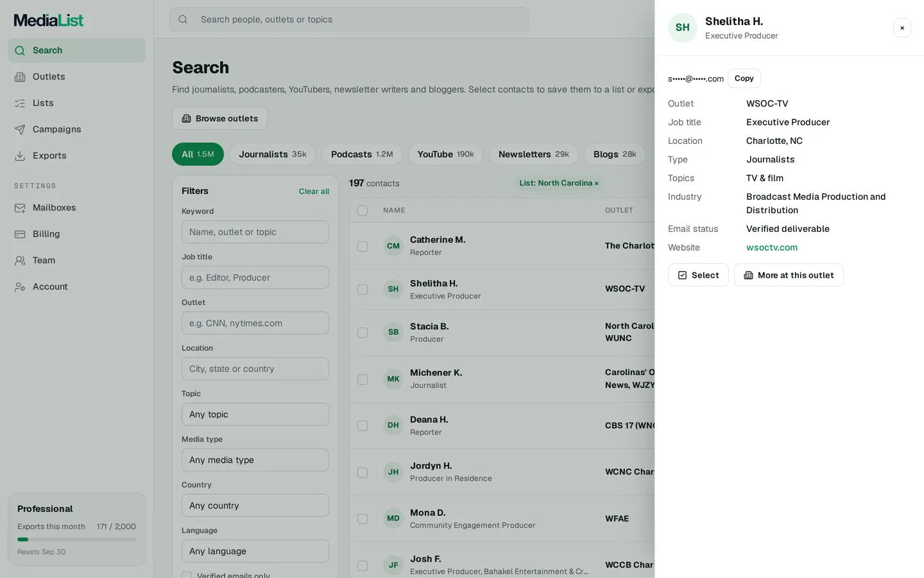Screen dimensions: 924x578
Task: Open the Account user icon
Action: pyautogui.click(x=20, y=287)
